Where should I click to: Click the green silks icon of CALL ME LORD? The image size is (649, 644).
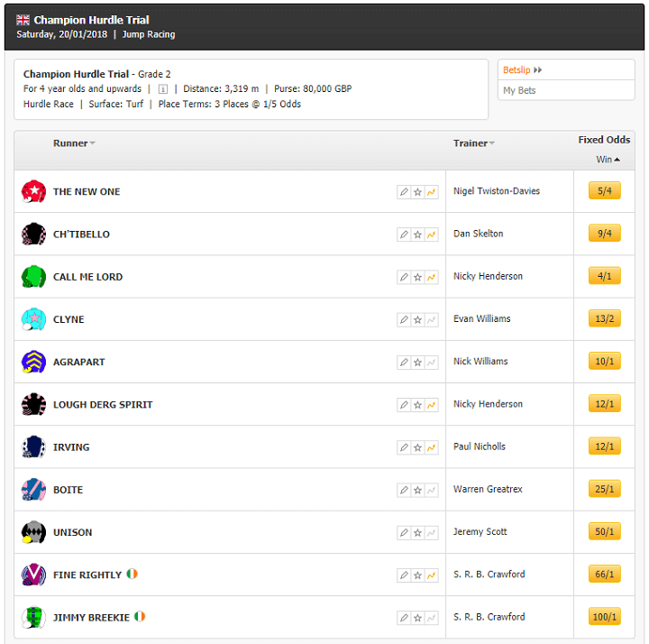point(33,276)
